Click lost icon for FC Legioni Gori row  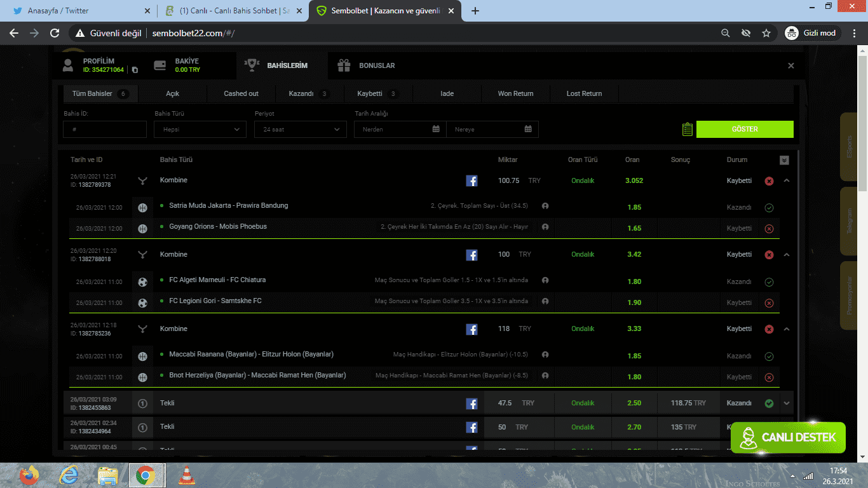pos(769,303)
